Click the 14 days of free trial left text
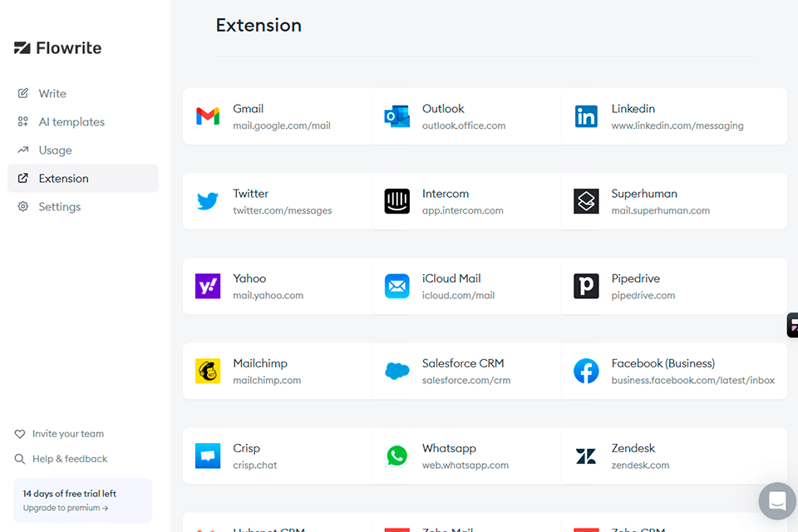This screenshot has width=798, height=532. pyautogui.click(x=69, y=494)
